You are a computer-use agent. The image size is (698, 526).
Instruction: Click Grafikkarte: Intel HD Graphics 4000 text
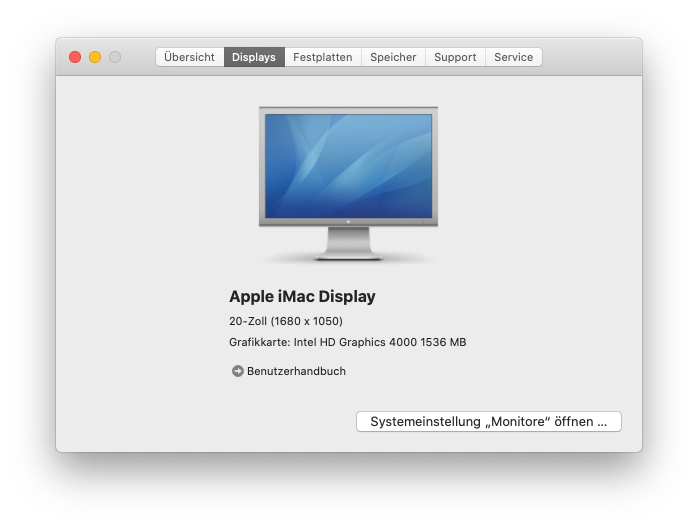(348, 342)
